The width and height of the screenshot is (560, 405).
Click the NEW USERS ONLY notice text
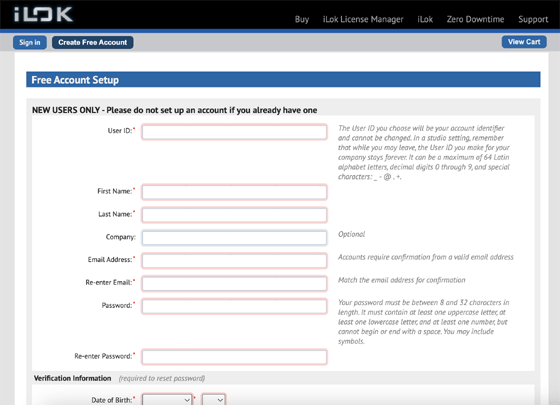click(175, 110)
